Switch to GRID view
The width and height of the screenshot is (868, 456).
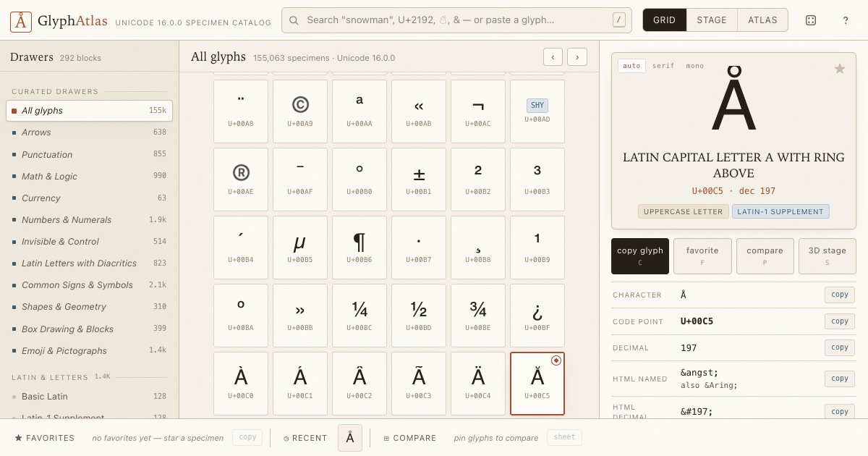(x=664, y=20)
